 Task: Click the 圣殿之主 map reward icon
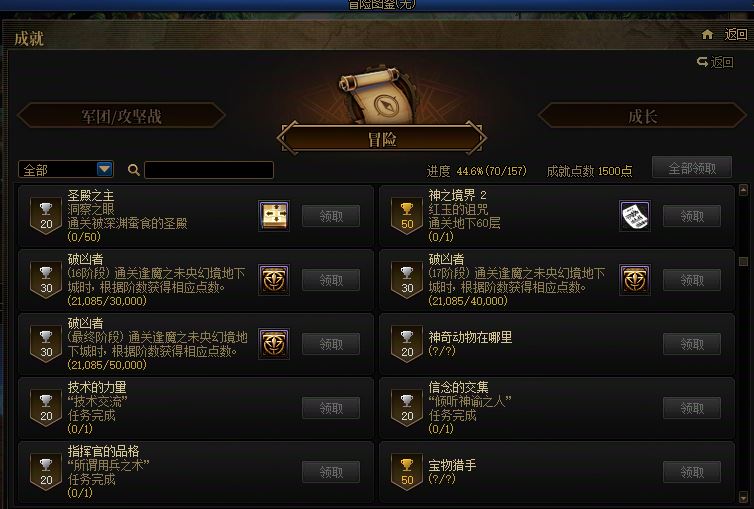(274, 216)
